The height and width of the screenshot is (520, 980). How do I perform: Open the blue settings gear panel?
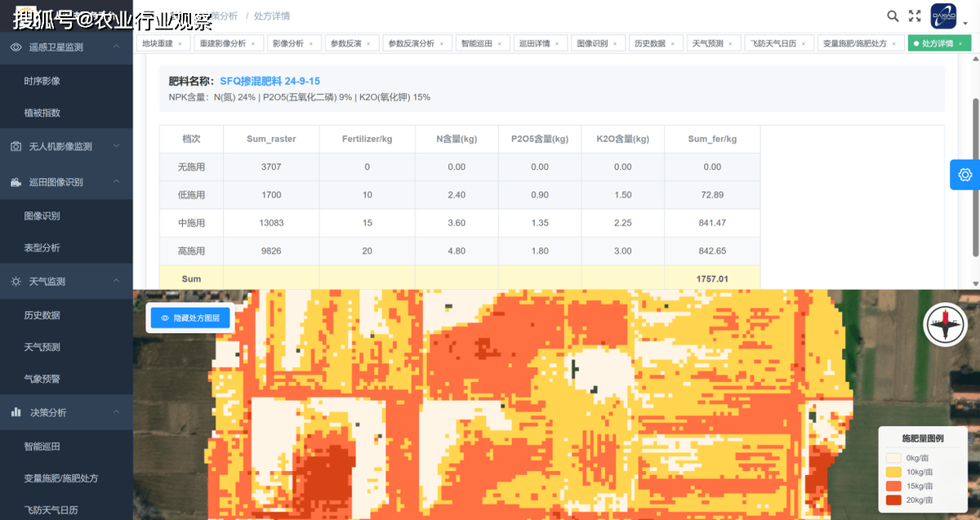(x=964, y=175)
